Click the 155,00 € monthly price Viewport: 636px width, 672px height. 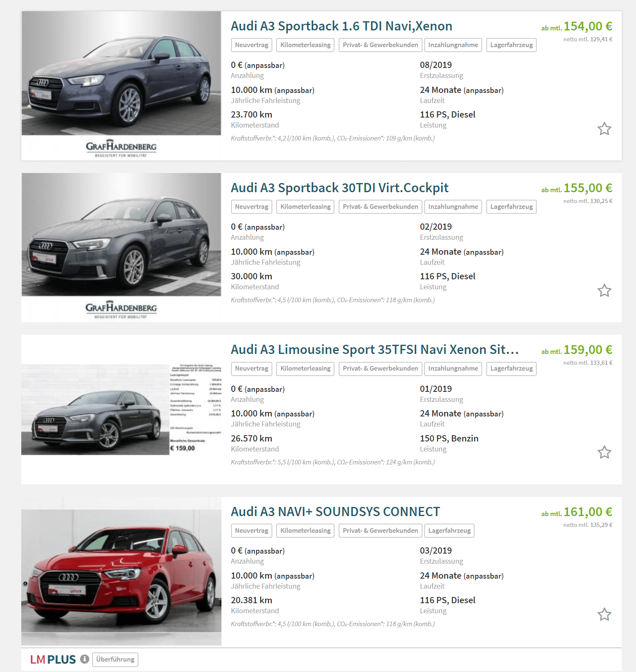coord(588,188)
